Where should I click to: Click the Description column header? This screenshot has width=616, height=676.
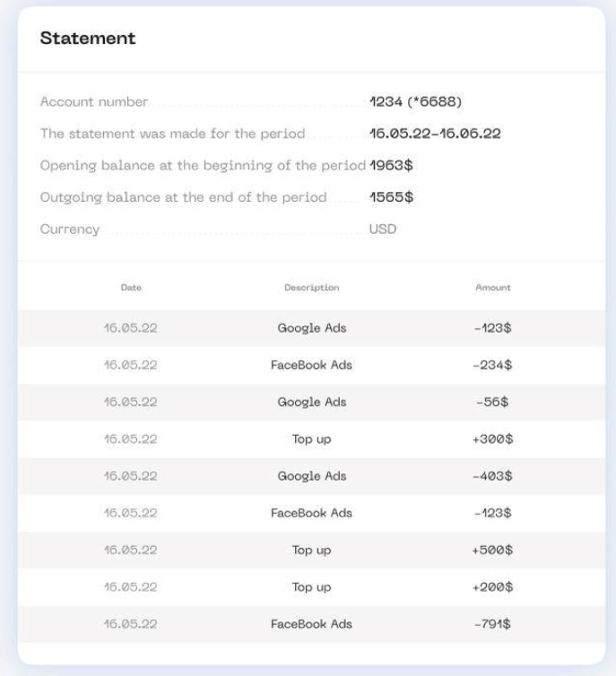tap(311, 288)
